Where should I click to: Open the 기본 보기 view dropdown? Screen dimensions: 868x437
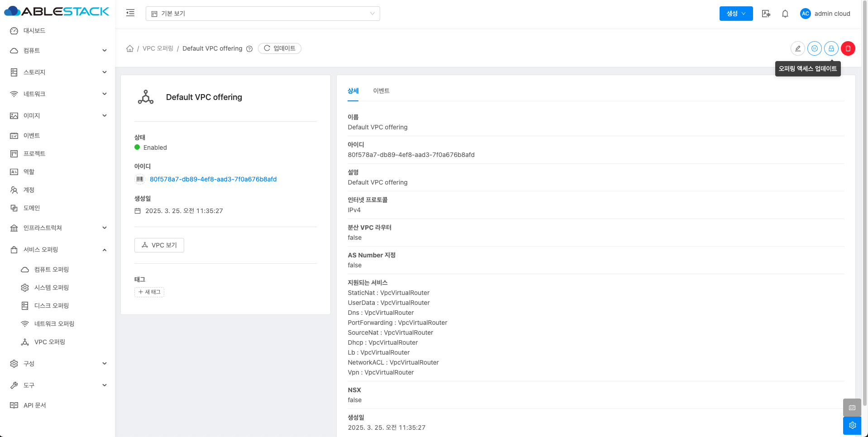click(x=262, y=14)
